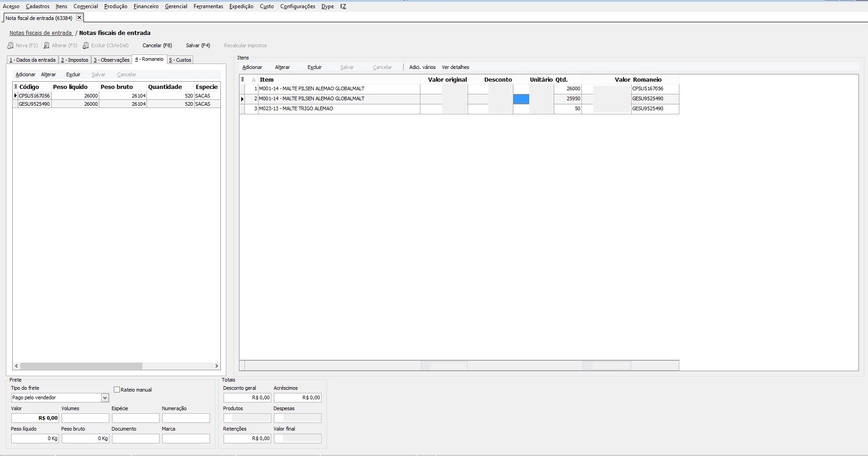
Task: Select the 4 - Romaneio tab
Action: pyautogui.click(x=149, y=59)
